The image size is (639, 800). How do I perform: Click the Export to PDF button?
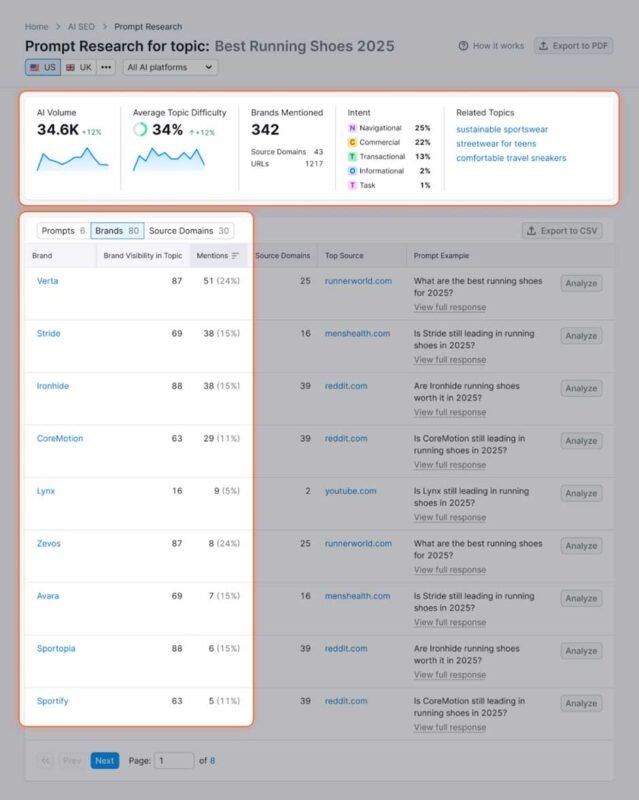pyautogui.click(x=573, y=46)
